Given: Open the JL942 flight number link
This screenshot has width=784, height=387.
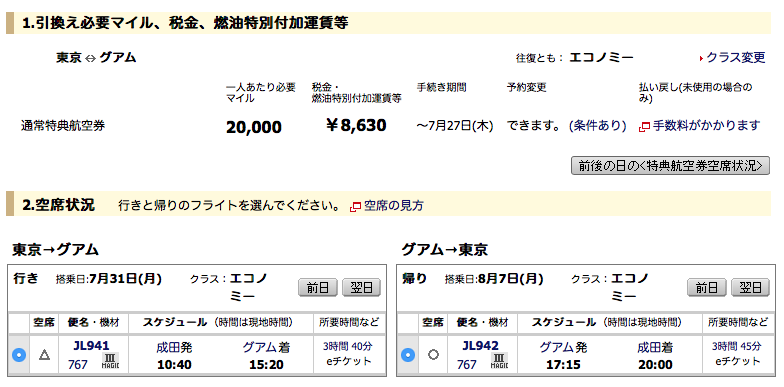Looking at the screenshot, I should click(x=480, y=346).
